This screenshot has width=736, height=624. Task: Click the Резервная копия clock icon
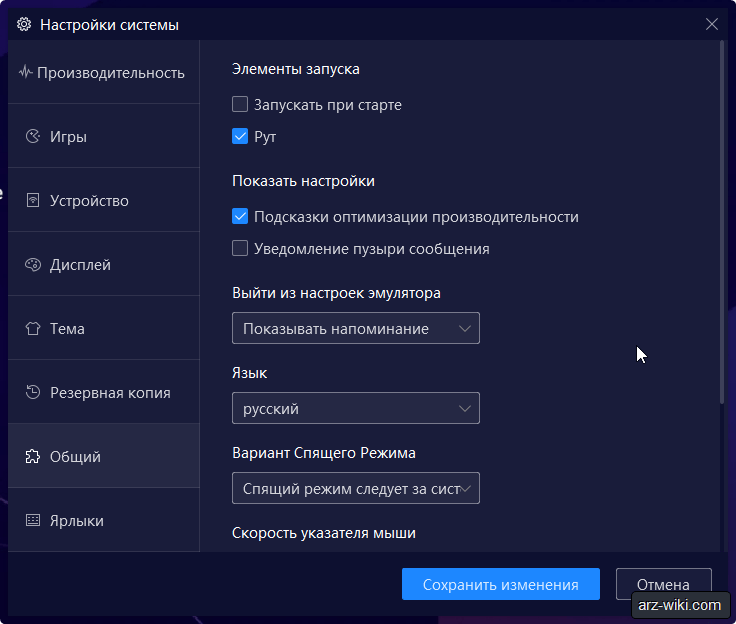pos(33,392)
